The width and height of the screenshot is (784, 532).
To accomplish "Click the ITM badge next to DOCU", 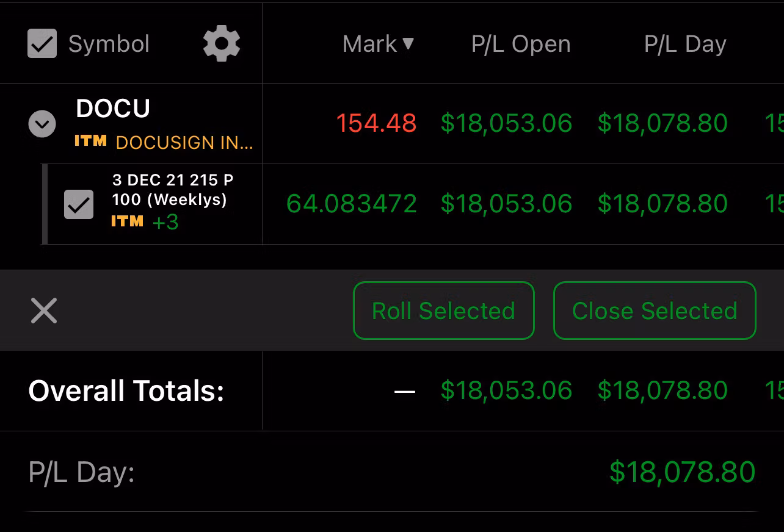I will pyautogui.click(x=90, y=142).
